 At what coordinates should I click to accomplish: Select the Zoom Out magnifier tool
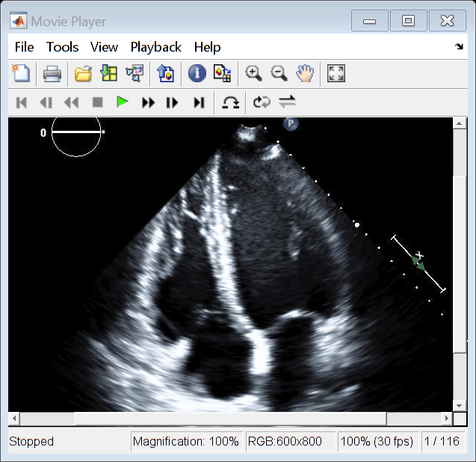279,73
